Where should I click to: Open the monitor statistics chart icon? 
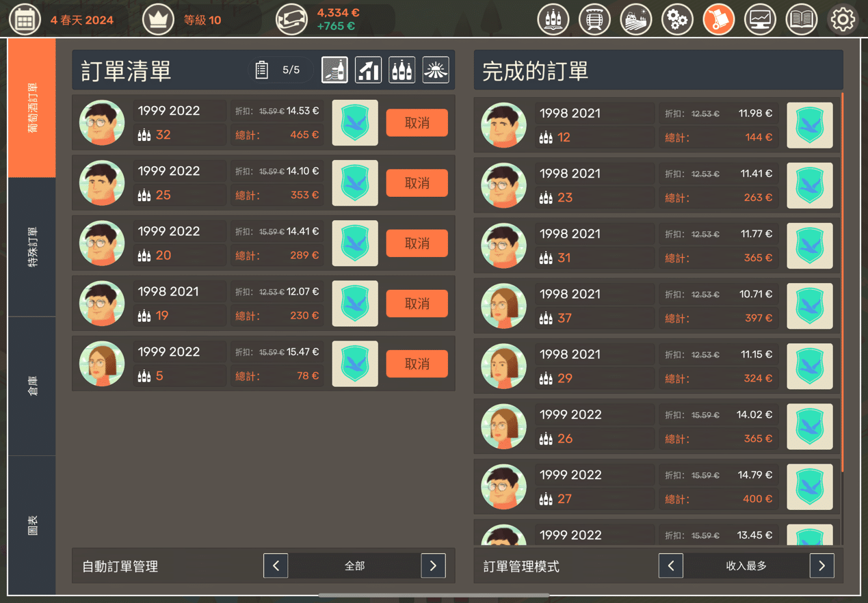760,20
